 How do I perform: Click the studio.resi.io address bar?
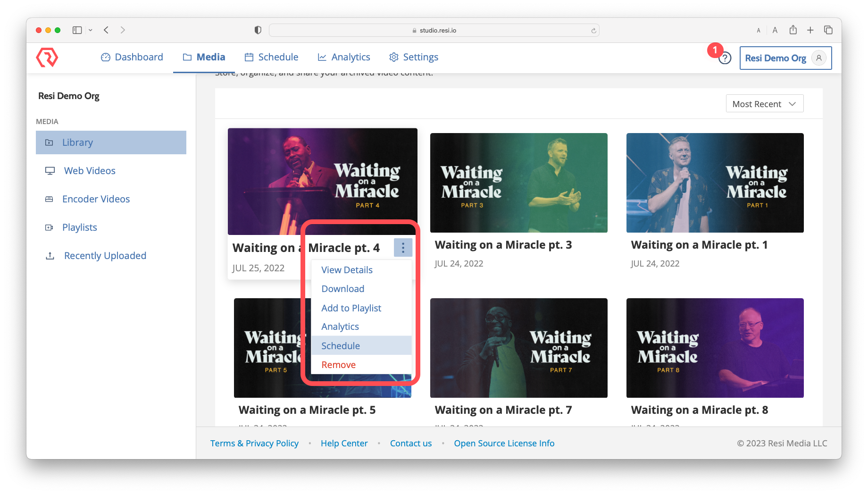434,30
